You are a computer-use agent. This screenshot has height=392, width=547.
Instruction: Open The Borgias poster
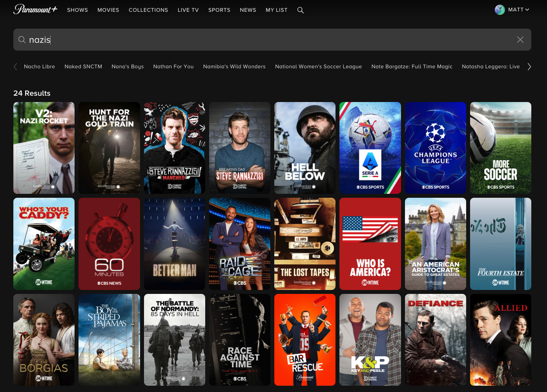44,340
